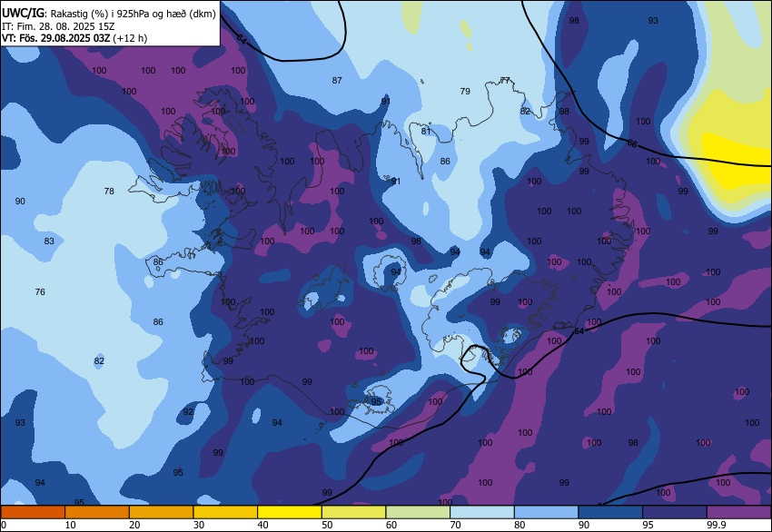Click the humidity value '79' on map

tap(465, 91)
